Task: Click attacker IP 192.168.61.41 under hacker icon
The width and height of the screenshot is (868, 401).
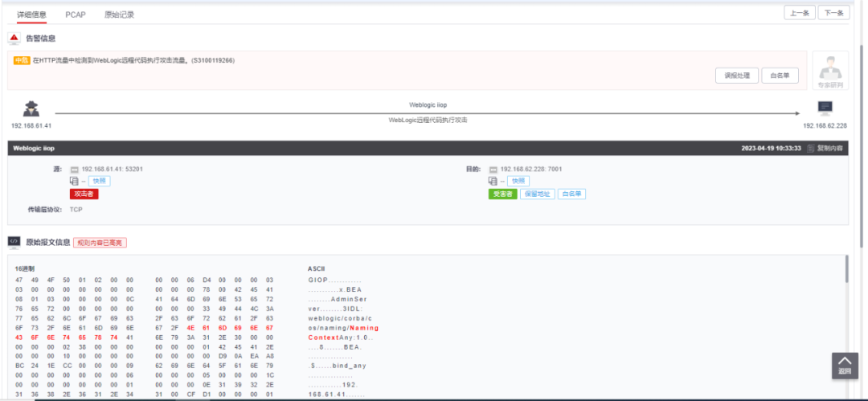Action: (x=31, y=125)
